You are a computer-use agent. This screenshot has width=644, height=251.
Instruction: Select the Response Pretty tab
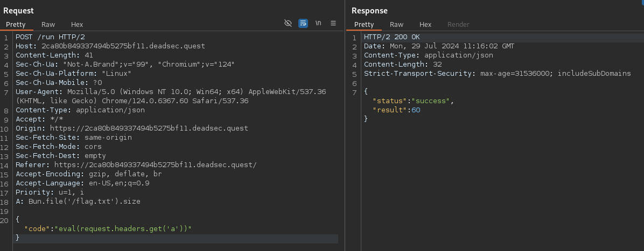[x=364, y=24]
